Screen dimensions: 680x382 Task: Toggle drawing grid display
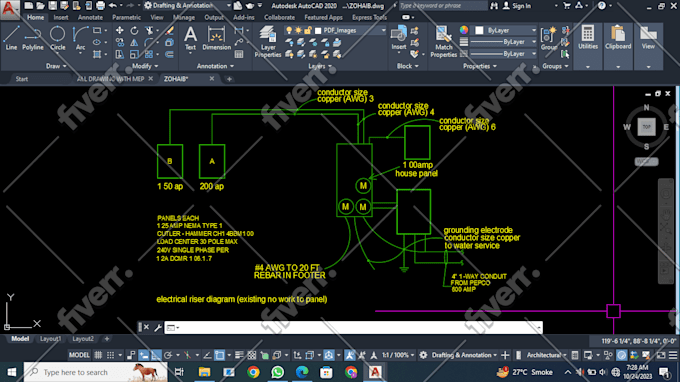click(x=98, y=355)
